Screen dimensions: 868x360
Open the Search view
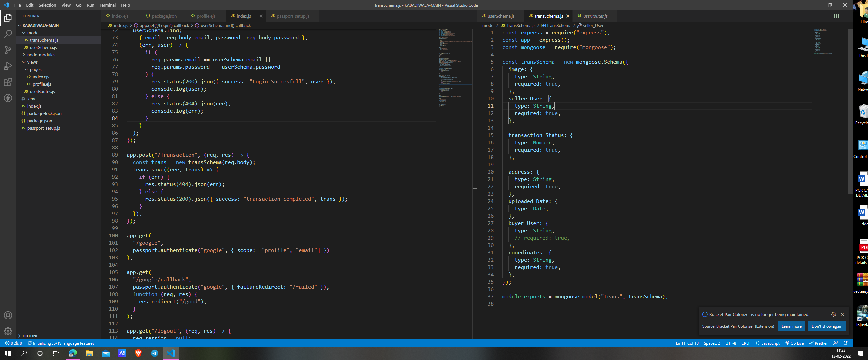point(8,34)
